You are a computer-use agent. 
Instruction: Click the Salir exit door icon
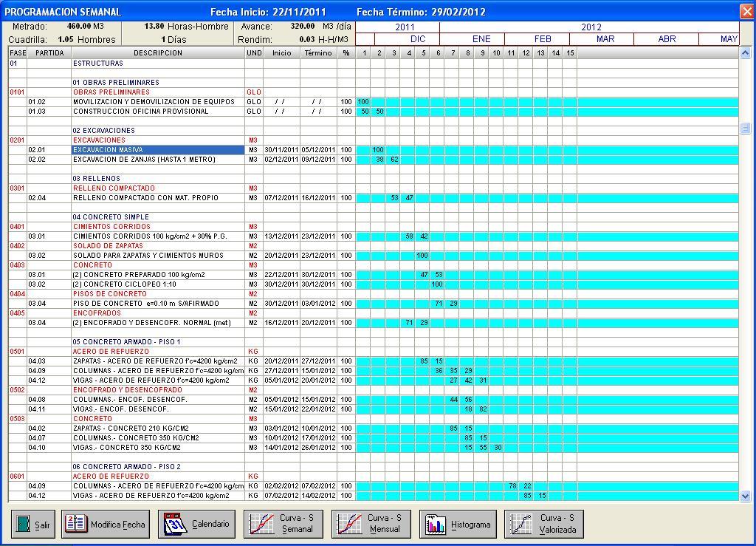tap(22, 523)
